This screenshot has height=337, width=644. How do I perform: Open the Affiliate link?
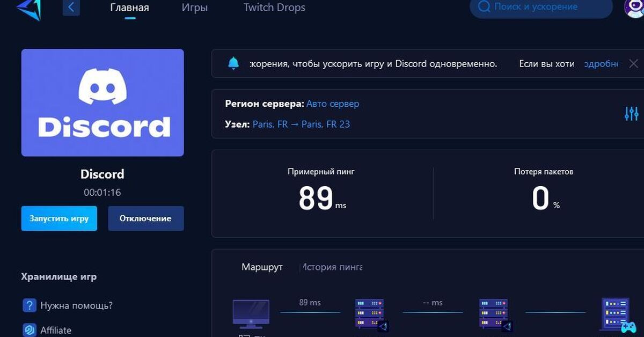[56, 330]
